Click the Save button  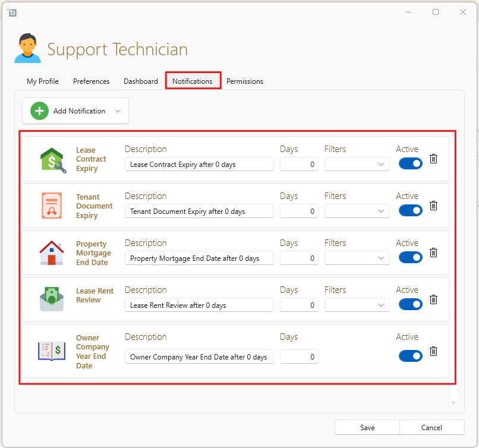click(367, 427)
